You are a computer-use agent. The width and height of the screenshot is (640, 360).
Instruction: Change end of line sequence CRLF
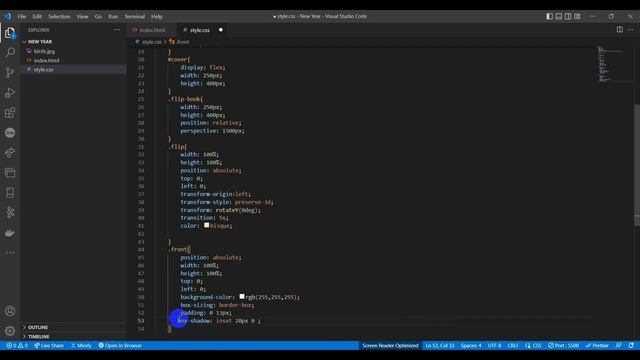[513, 345]
